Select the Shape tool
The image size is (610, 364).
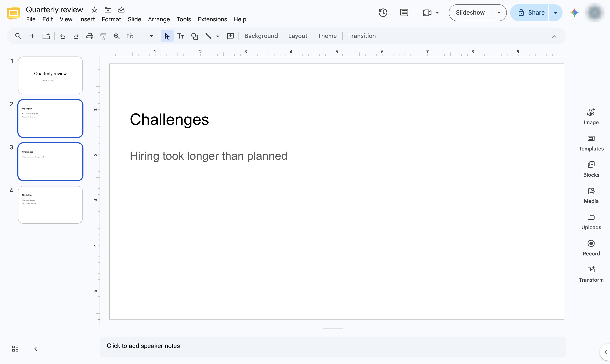(x=195, y=36)
